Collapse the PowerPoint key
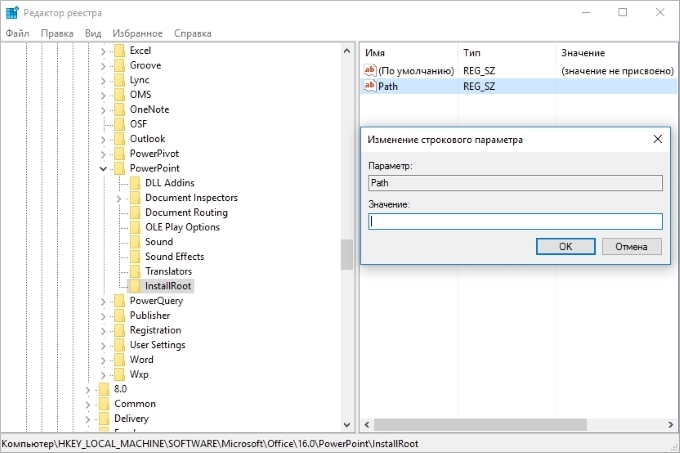The width and height of the screenshot is (680, 453). coord(103,169)
